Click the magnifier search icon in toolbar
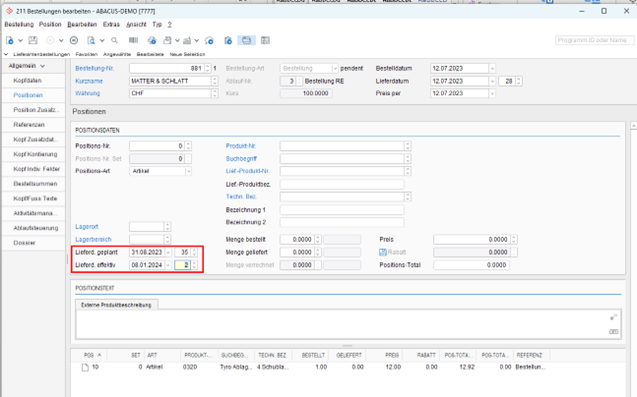This screenshot has width=637, height=397. [x=115, y=40]
